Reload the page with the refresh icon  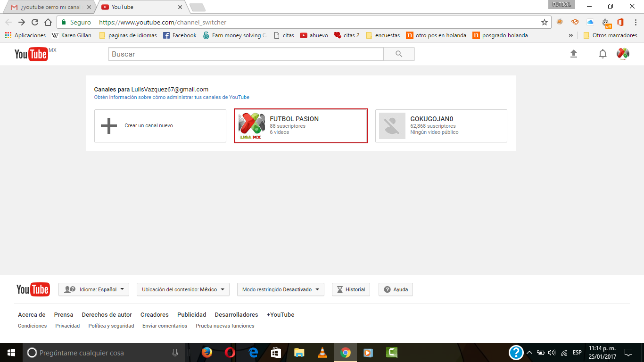point(35,22)
